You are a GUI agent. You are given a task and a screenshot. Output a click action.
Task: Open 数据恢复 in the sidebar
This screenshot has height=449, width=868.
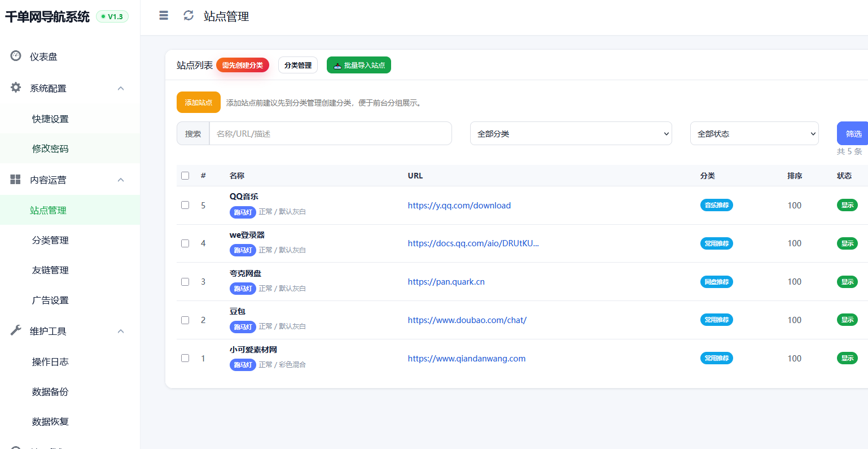[70, 421]
